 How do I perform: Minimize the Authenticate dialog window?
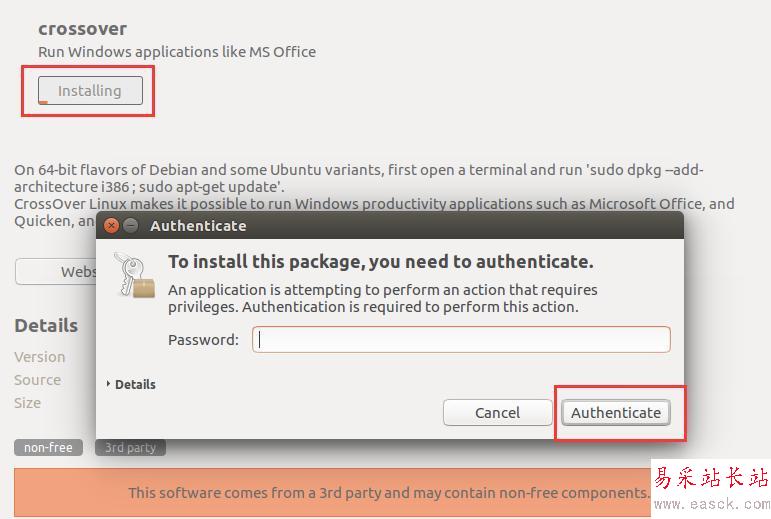(130, 226)
